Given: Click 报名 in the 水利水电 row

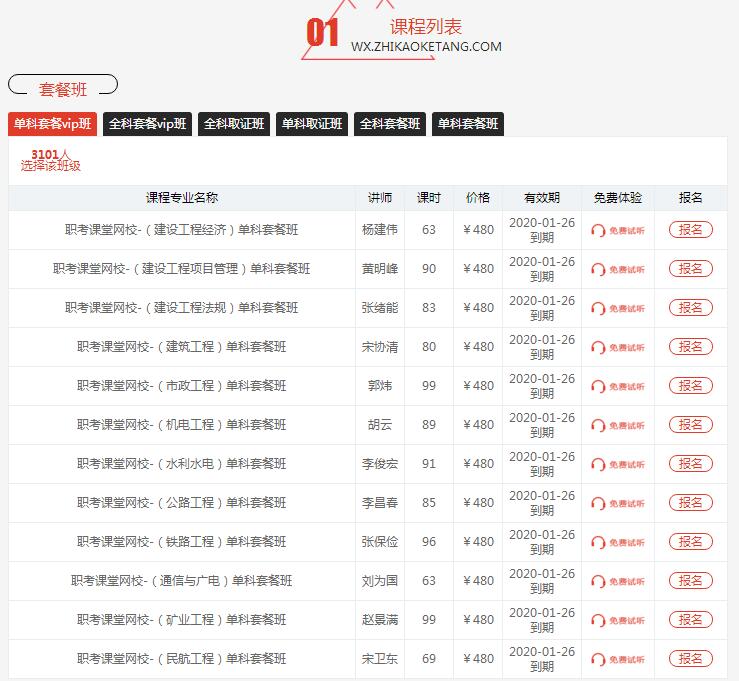Looking at the screenshot, I should [690, 464].
